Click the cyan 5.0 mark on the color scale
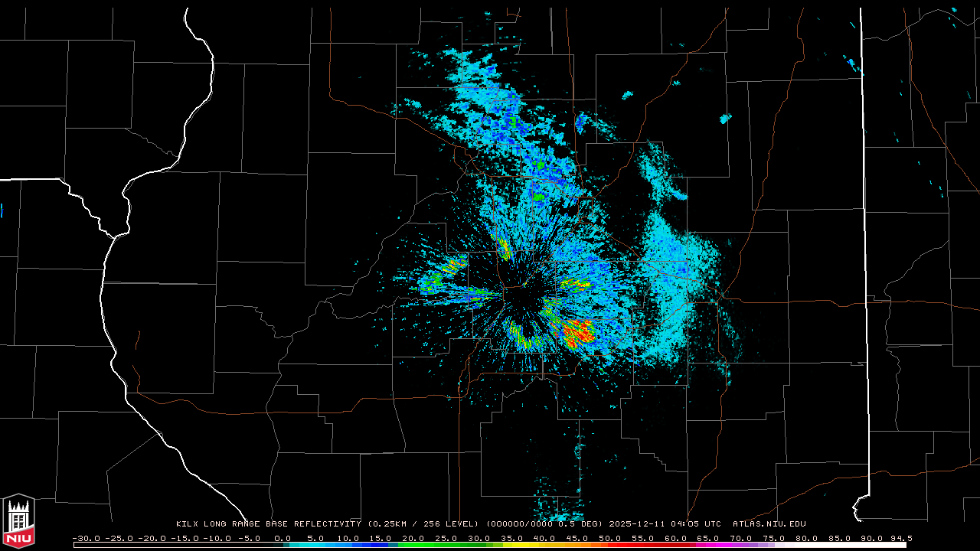Image resolution: width=980 pixels, height=551 pixels. click(x=315, y=539)
